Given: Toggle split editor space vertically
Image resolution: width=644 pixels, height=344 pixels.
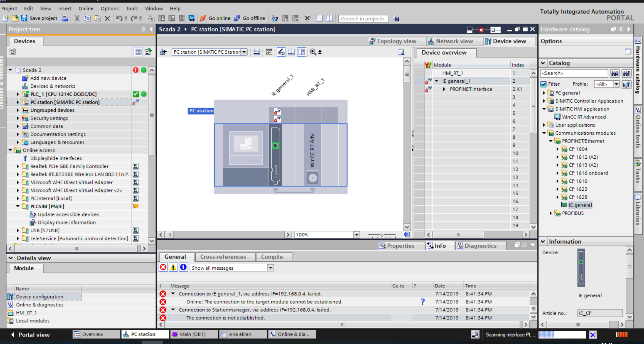Looking at the screenshot, I should [330, 18].
